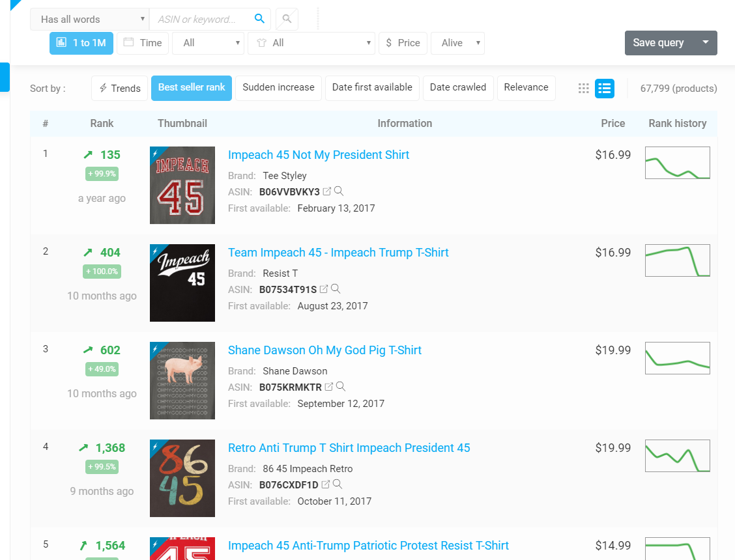The height and width of the screenshot is (560, 735).
Task: Open 'Retro Anti Trump T Shirt Impeach President 45' link
Action: (349, 448)
